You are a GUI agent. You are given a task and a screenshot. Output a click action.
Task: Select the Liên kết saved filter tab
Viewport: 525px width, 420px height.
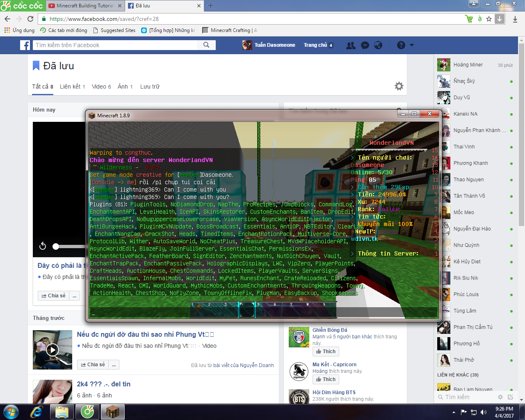(x=73, y=87)
